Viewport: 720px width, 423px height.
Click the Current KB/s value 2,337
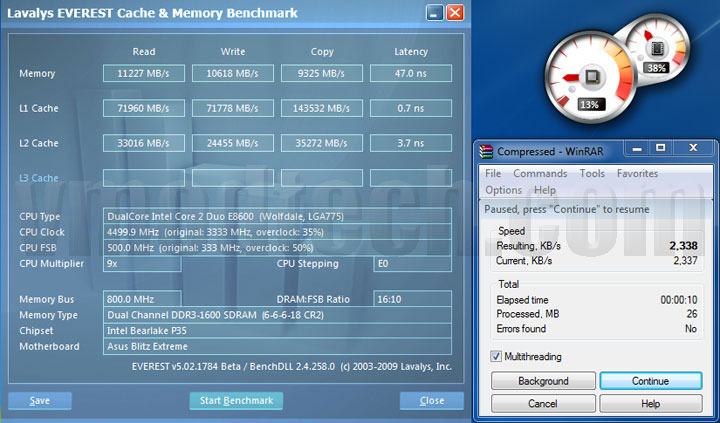point(685,260)
